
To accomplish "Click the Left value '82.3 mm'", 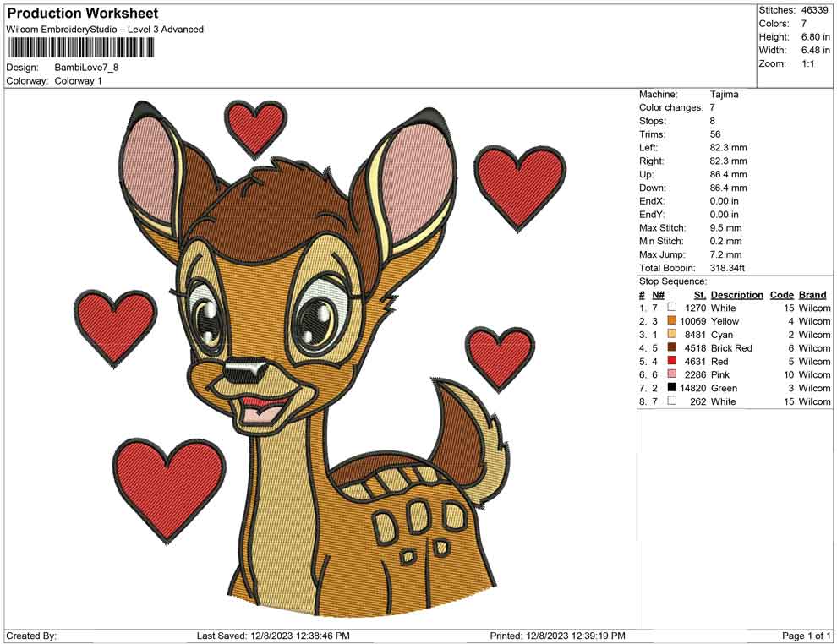I will [728, 148].
